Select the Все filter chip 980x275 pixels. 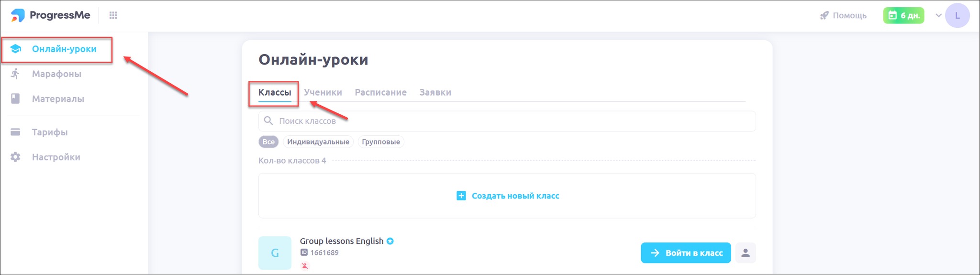[268, 142]
